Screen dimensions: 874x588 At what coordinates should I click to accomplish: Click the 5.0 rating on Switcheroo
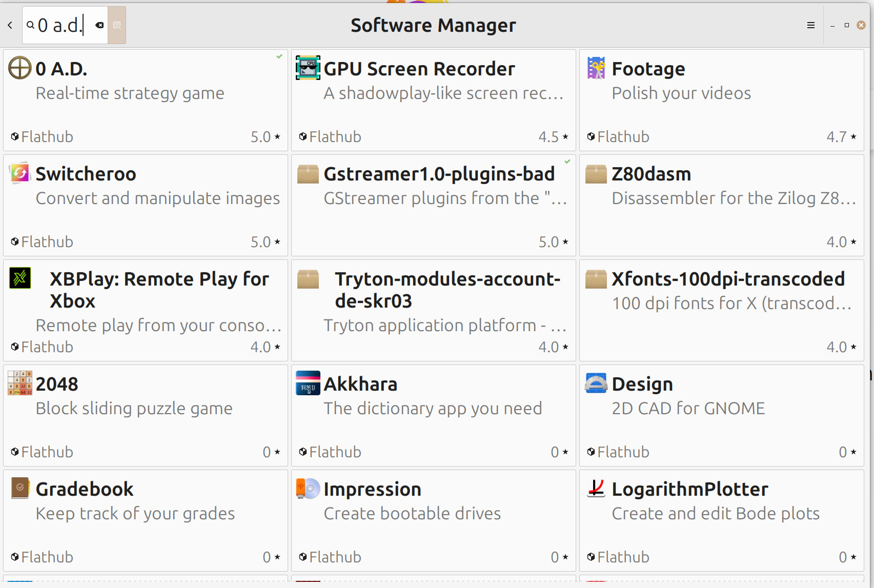[260, 242]
